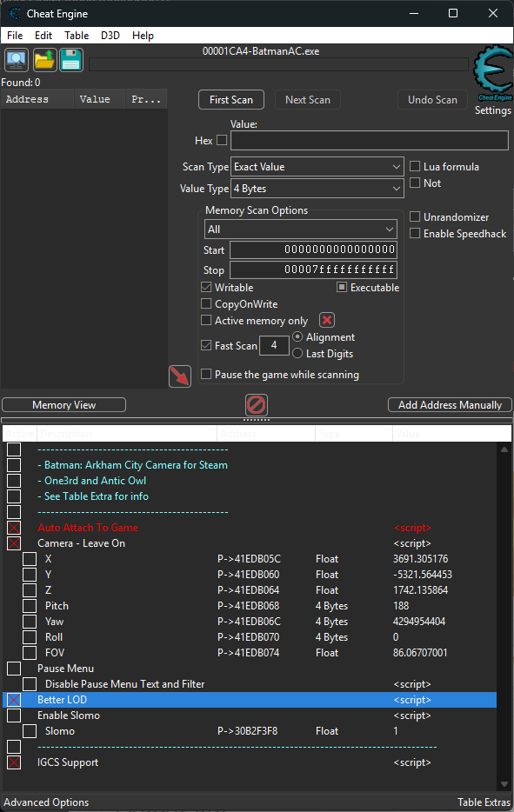The image size is (514, 812).
Task: Toggle the Executable checkbox
Action: 342,287
